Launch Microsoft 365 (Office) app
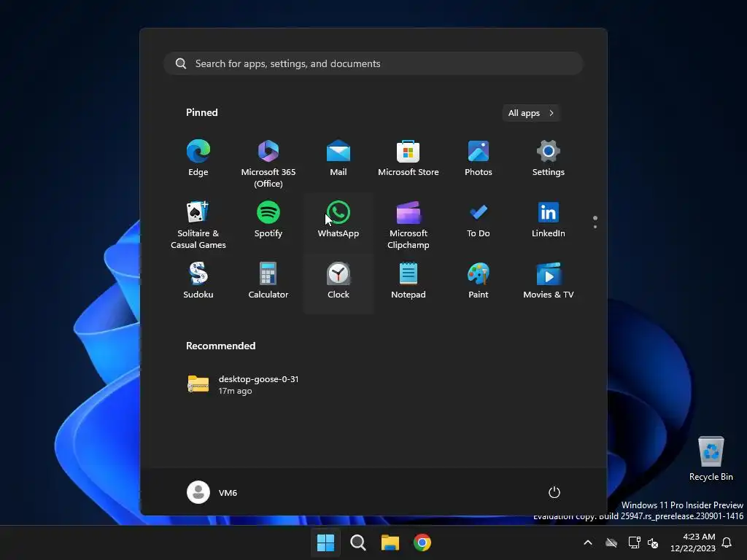 pos(268,163)
